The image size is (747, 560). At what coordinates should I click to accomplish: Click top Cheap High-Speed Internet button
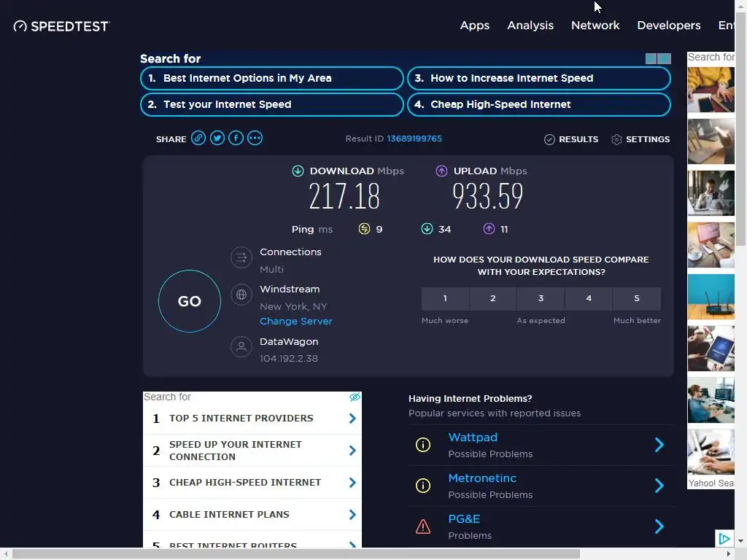pyautogui.click(x=539, y=104)
